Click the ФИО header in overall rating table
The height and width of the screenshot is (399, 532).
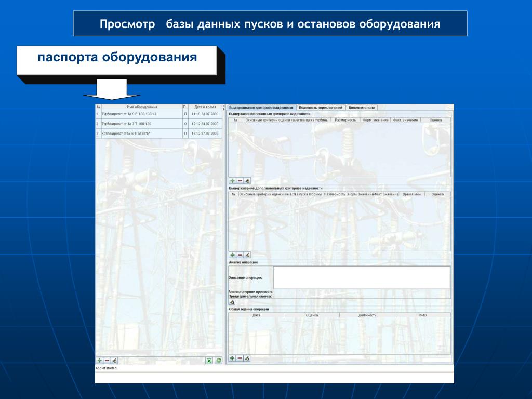pyautogui.click(x=422, y=315)
